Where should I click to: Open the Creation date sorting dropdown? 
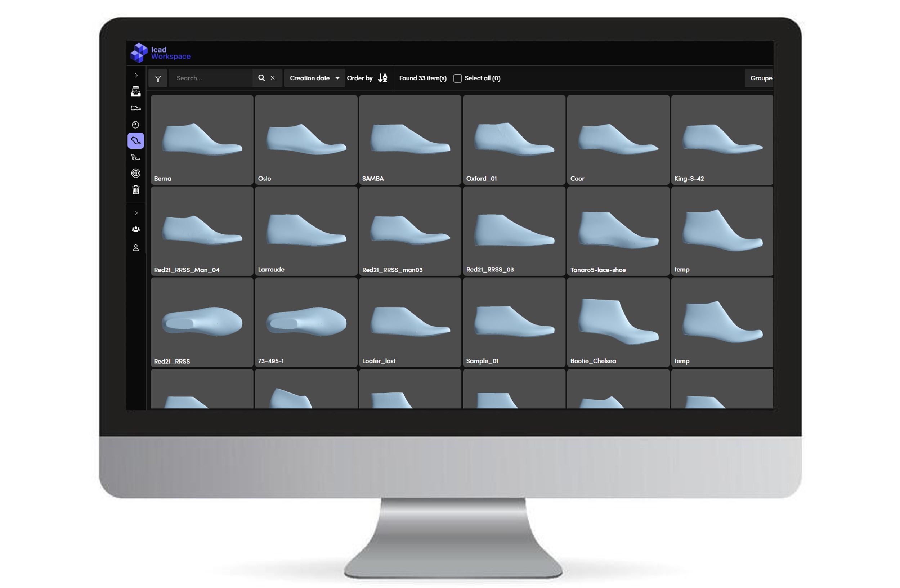(x=314, y=78)
